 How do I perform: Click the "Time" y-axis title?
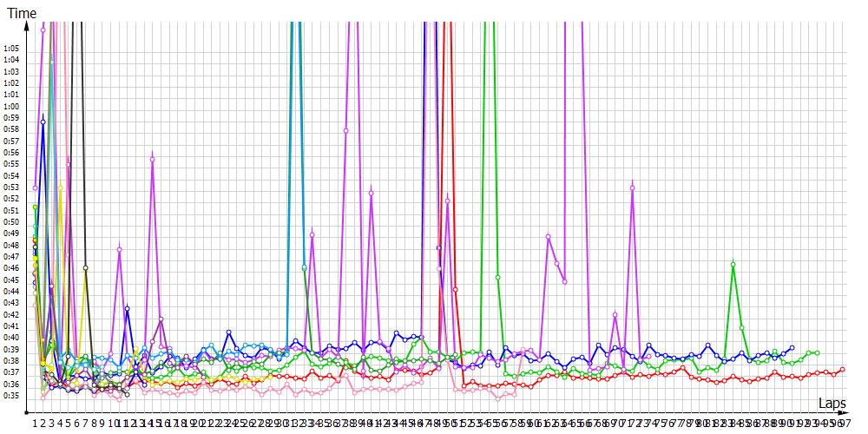click(x=22, y=13)
